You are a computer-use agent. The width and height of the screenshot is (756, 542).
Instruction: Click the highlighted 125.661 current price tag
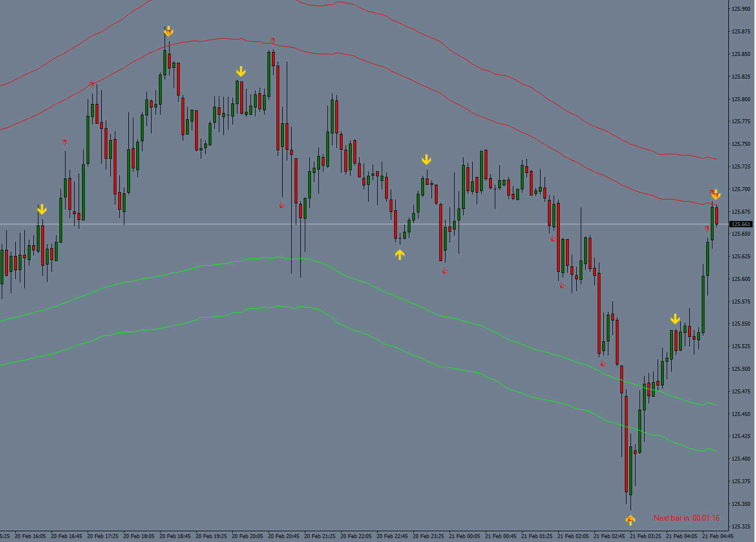click(x=740, y=223)
